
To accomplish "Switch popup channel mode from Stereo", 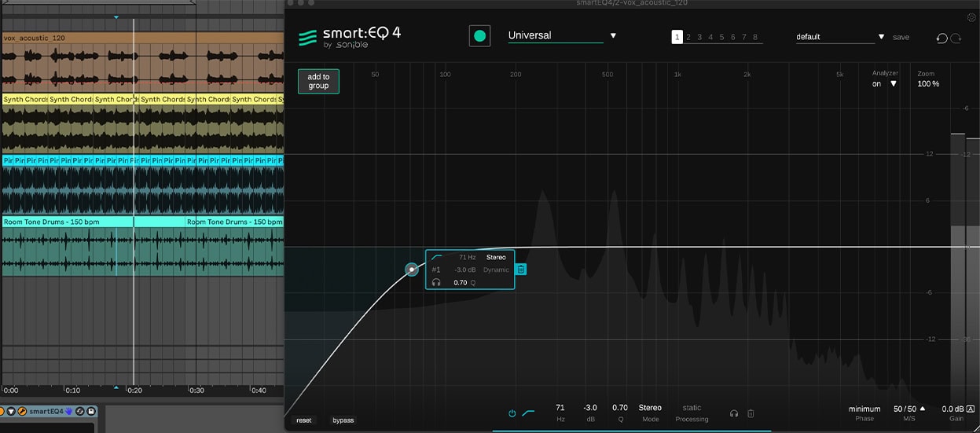I will tap(496, 257).
